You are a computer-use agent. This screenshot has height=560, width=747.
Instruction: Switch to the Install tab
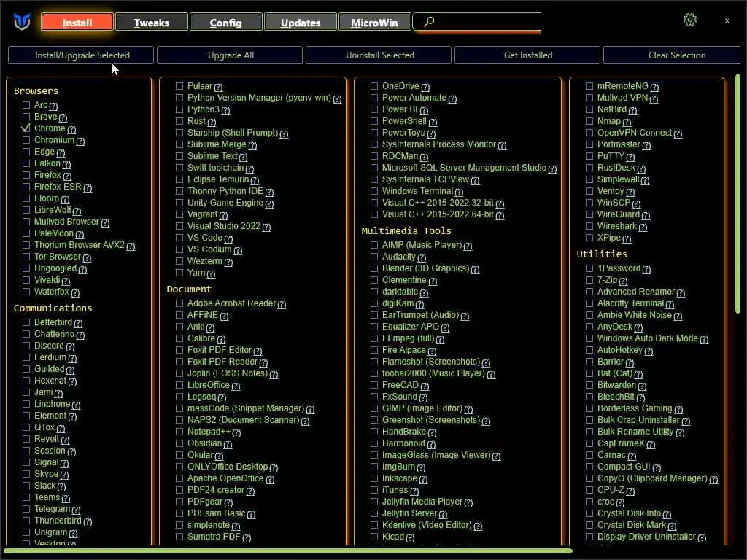[77, 23]
